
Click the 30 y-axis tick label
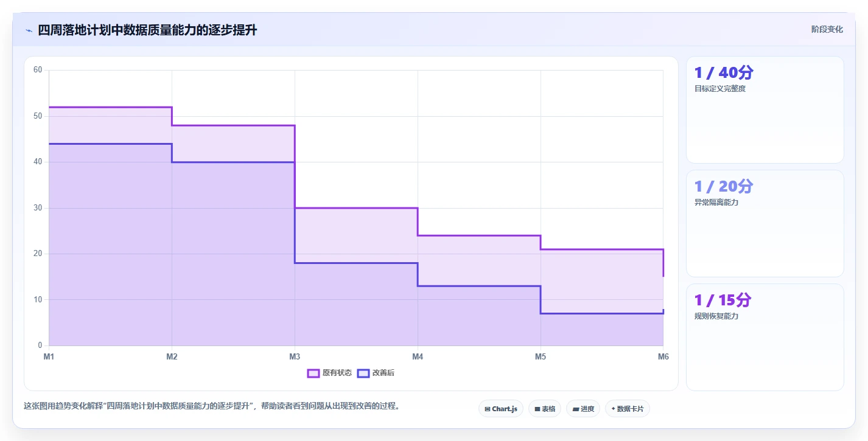click(x=38, y=207)
